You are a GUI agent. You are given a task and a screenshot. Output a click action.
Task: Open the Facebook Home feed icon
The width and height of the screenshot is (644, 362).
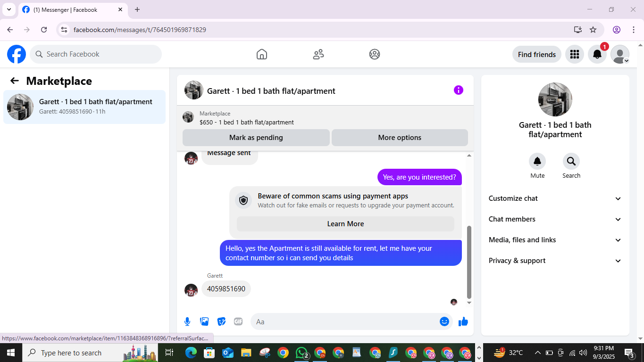pyautogui.click(x=262, y=54)
